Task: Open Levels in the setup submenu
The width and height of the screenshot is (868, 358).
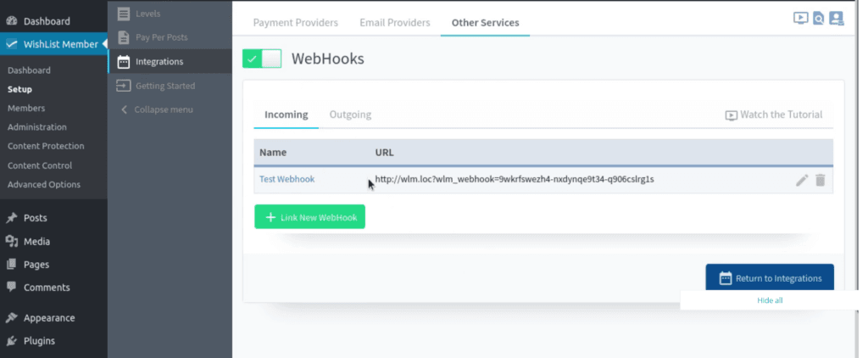Action: click(147, 14)
